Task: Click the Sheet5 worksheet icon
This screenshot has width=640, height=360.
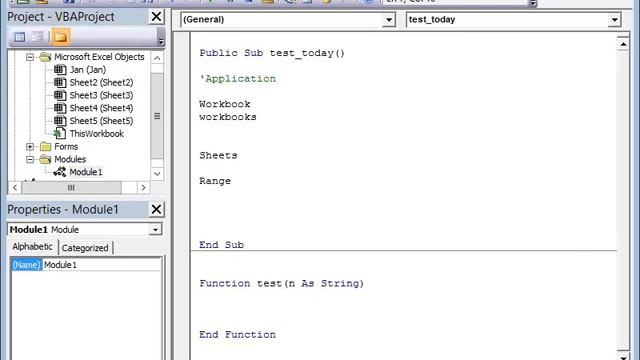Action: (60, 121)
